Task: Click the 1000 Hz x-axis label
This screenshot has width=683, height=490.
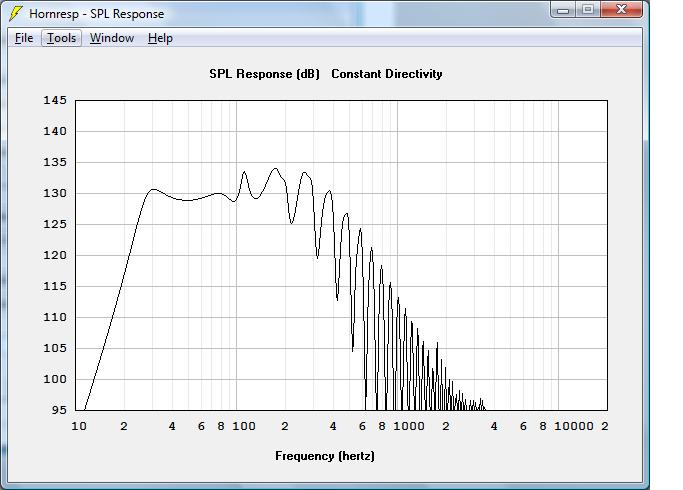Action: (x=409, y=426)
